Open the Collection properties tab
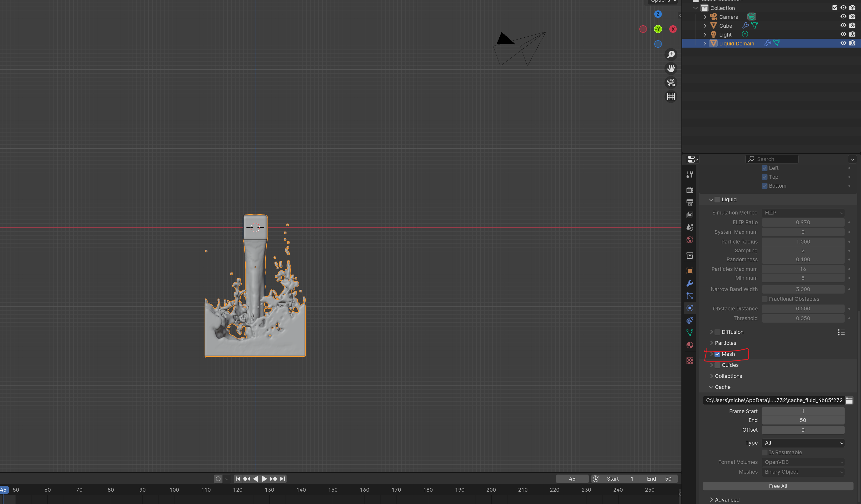Screen dimensions: 861x504 click(689, 255)
